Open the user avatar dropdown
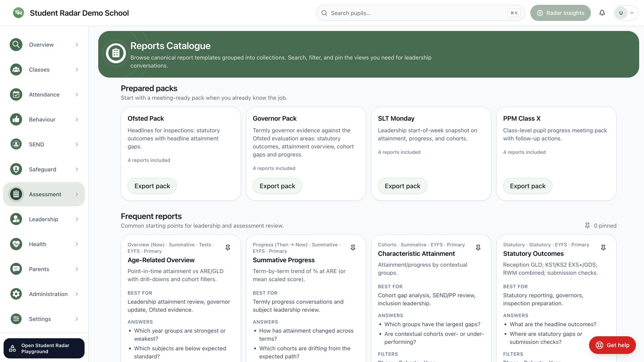The height and width of the screenshot is (362, 644). (x=625, y=13)
